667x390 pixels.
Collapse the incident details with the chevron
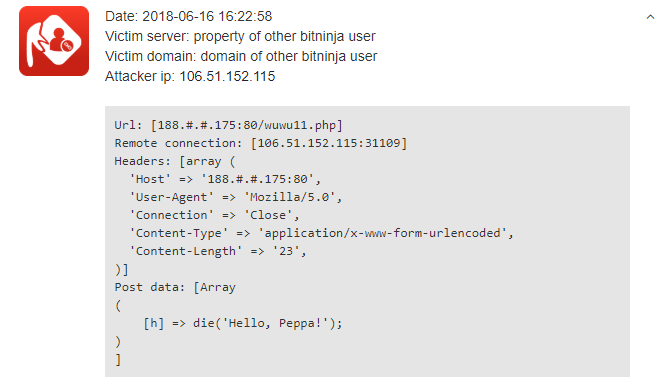tap(650, 17)
